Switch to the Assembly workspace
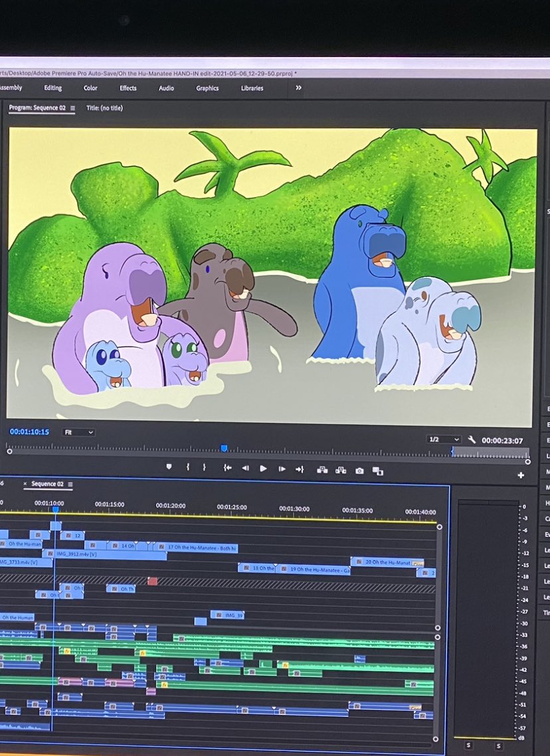Viewport: 550px width, 756px height. [11, 88]
